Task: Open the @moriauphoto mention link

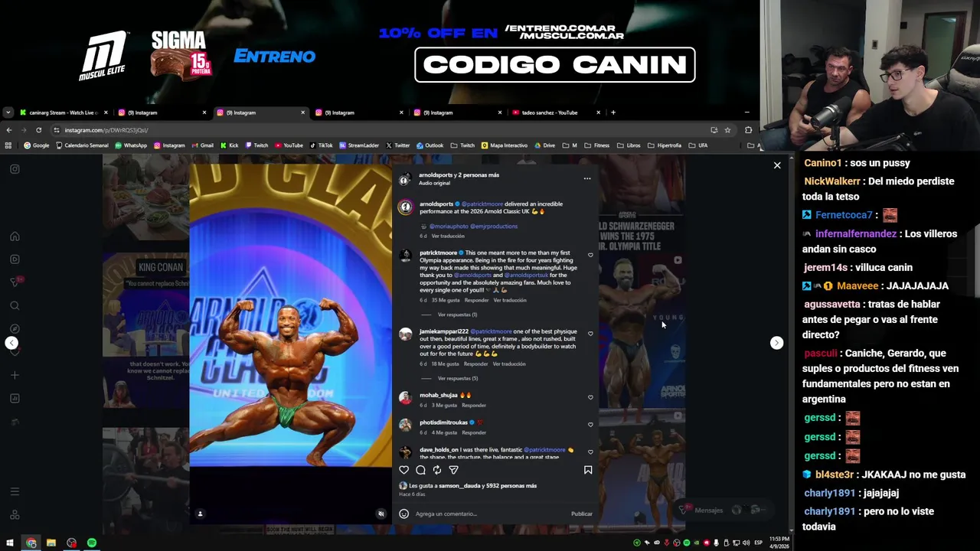Action: point(447,226)
